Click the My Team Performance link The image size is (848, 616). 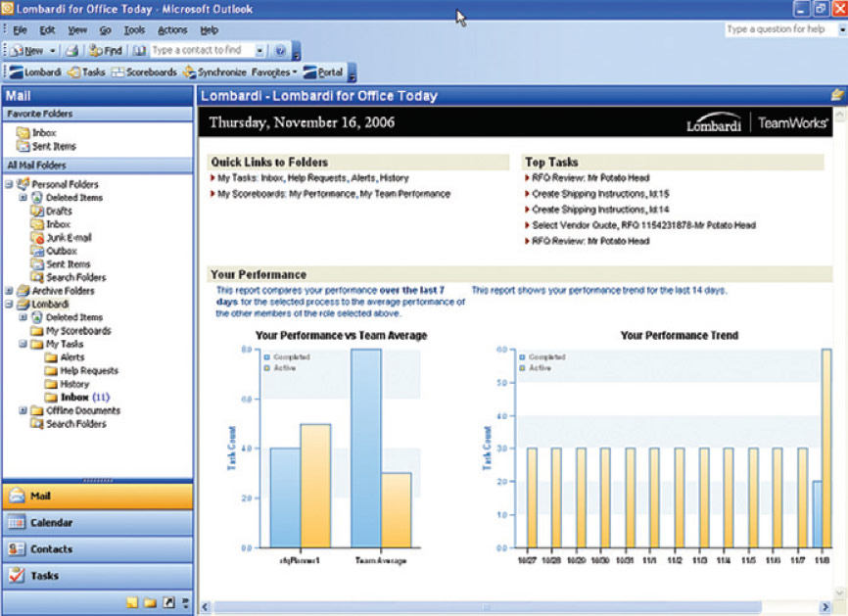(x=404, y=194)
